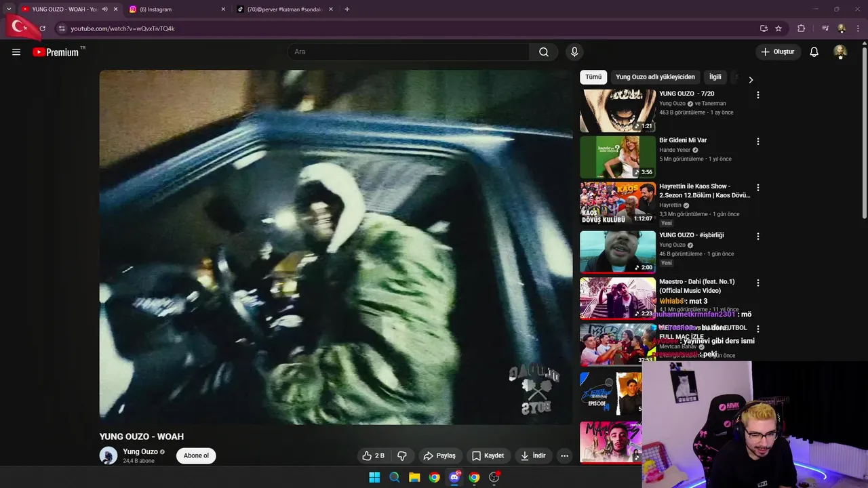
Task: Open options menu for Hayrettin ile Kaos Show
Action: tap(758, 188)
